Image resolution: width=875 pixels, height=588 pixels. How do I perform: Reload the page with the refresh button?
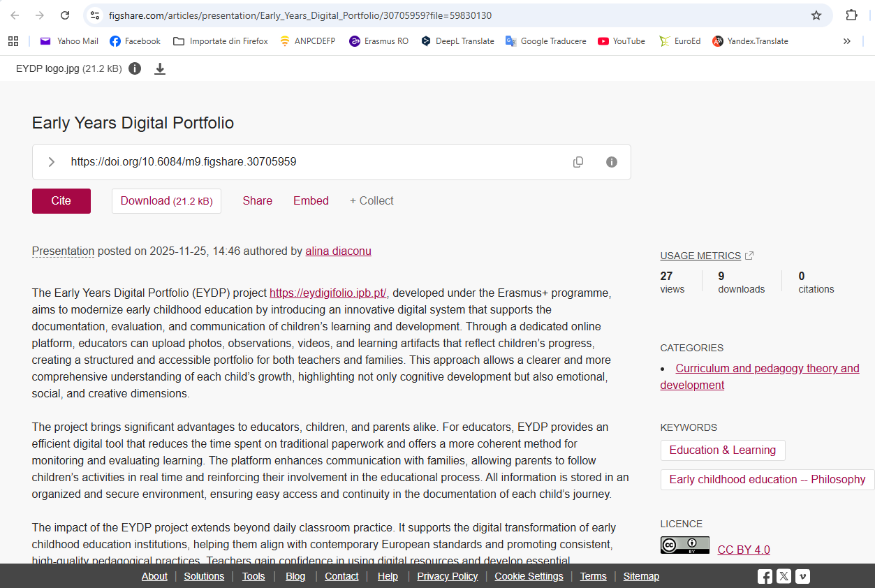[x=65, y=15]
